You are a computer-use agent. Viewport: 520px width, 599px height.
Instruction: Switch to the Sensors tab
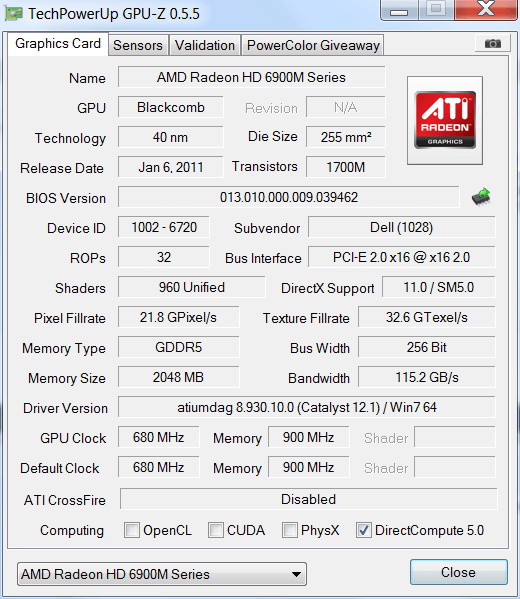click(x=138, y=45)
